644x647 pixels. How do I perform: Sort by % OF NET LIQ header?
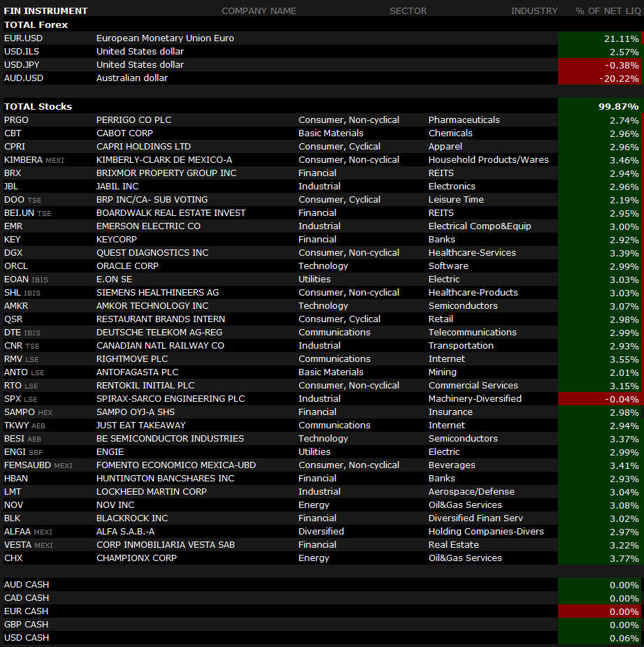608,10
